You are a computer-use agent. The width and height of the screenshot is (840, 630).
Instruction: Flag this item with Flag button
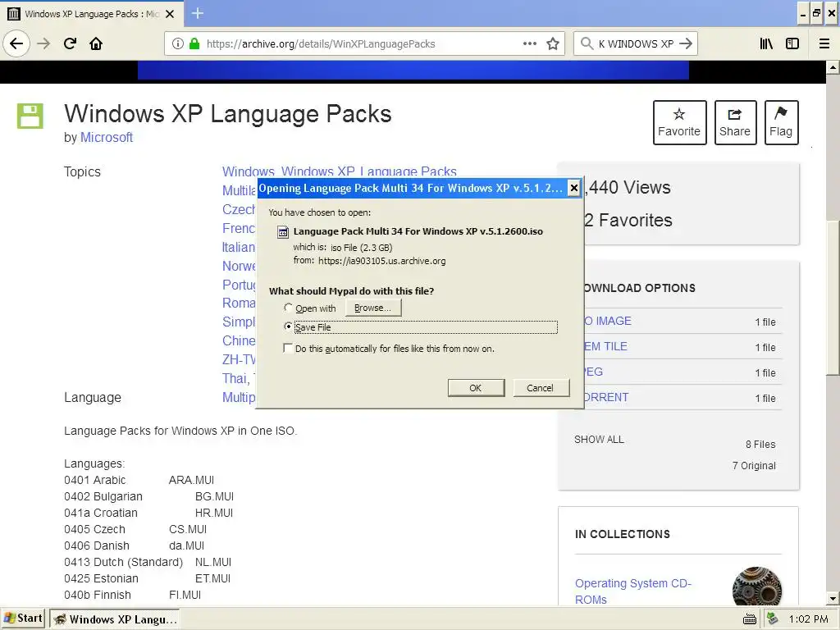[x=781, y=123]
